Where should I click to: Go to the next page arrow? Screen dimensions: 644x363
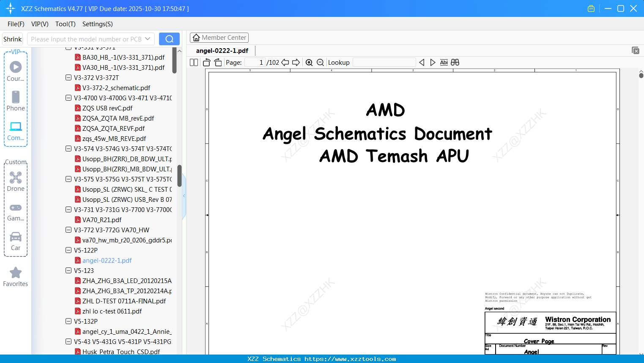click(x=296, y=62)
